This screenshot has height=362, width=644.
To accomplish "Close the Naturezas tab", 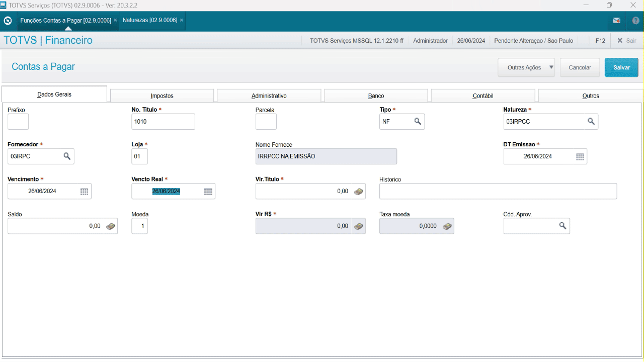I will pyautogui.click(x=181, y=20).
